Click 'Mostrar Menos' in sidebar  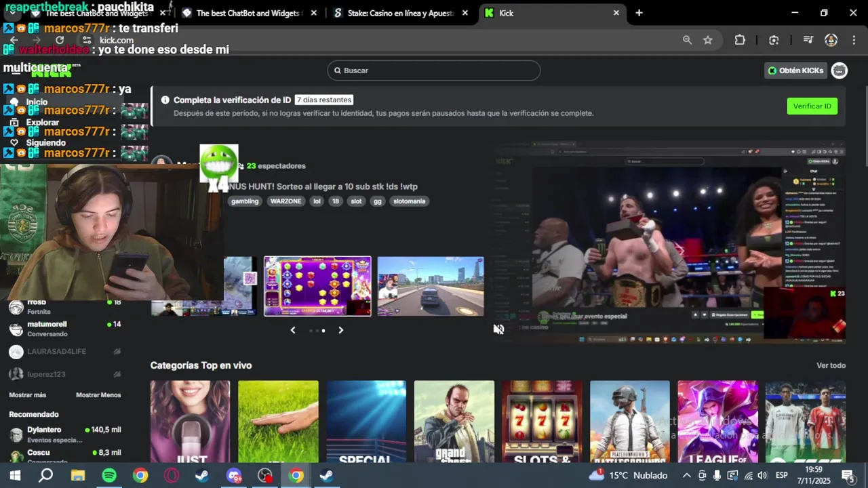point(98,395)
